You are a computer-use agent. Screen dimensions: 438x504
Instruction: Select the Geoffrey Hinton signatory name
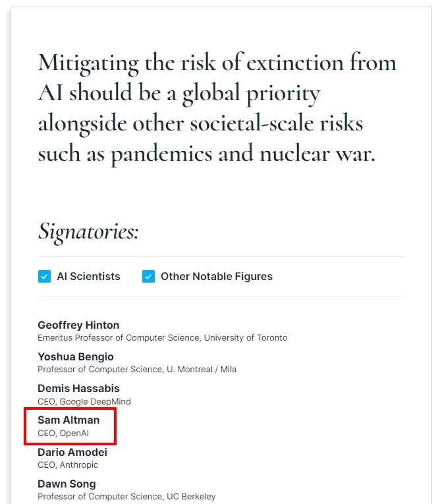pos(78,325)
